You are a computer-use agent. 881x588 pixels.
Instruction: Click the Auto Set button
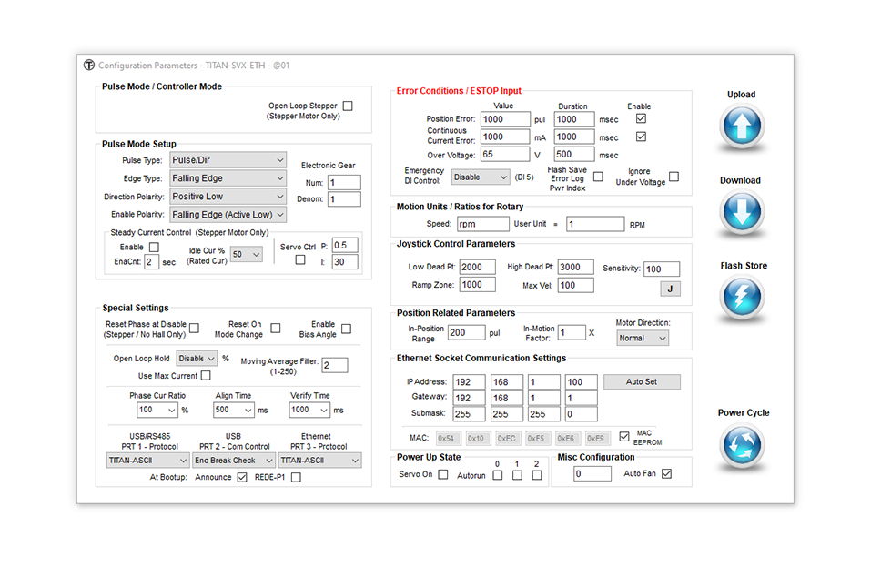pyautogui.click(x=642, y=382)
